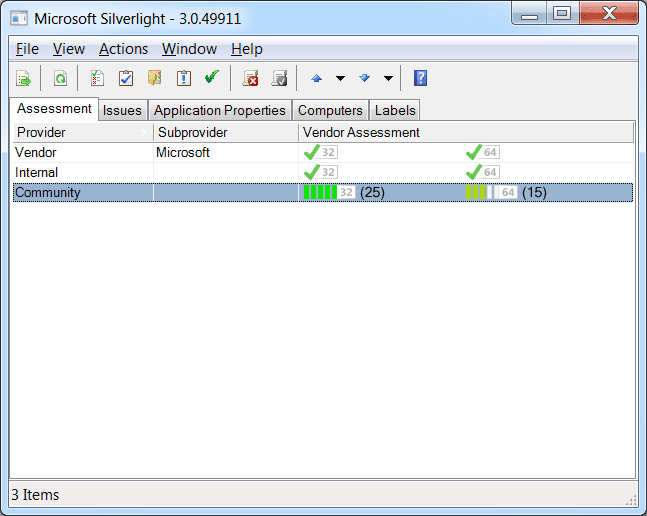Click the blue up arrow toolbar button

click(316, 78)
